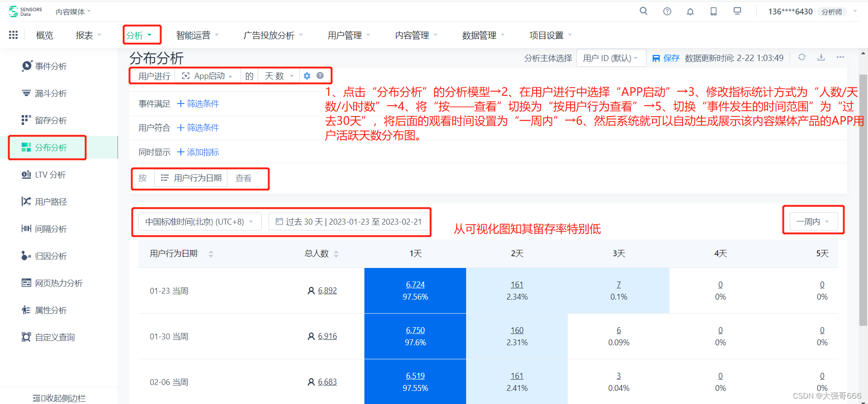Open 属性分析 in the sidebar
Image resolution: width=868 pixels, height=404 pixels.
[44, 310]
